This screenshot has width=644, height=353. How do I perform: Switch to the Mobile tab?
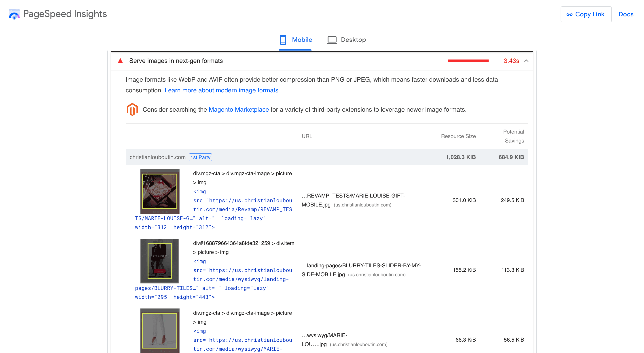pos(302,40)
